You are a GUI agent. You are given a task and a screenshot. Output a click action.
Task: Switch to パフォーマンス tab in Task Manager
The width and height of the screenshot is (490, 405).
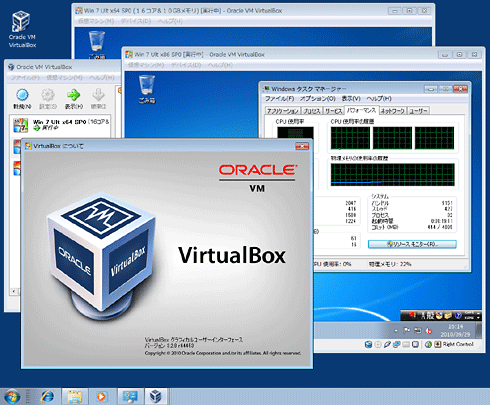point(361,110)
